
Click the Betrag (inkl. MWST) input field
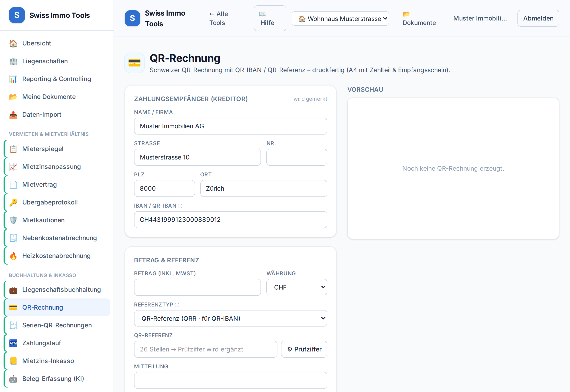tap(197, 287)
